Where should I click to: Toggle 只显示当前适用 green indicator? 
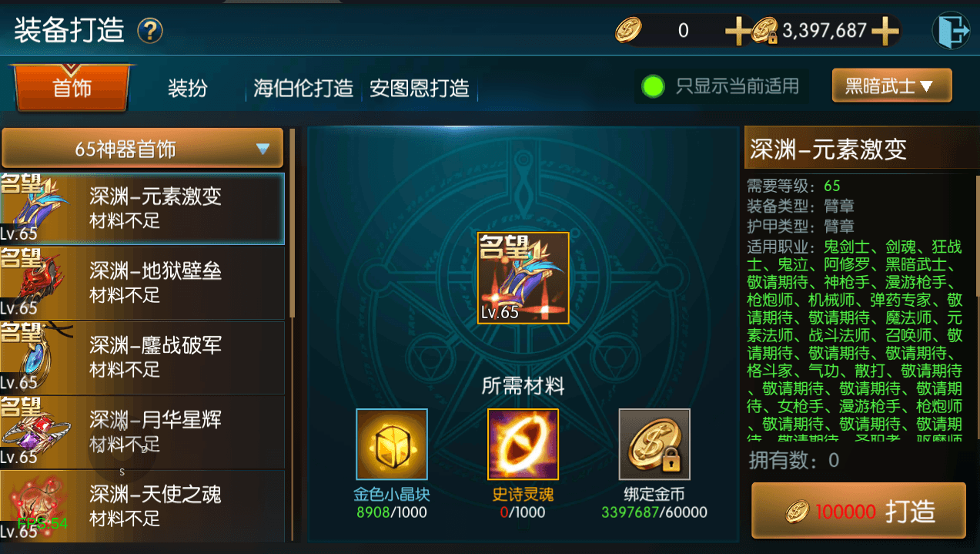[x=654, y=86]
